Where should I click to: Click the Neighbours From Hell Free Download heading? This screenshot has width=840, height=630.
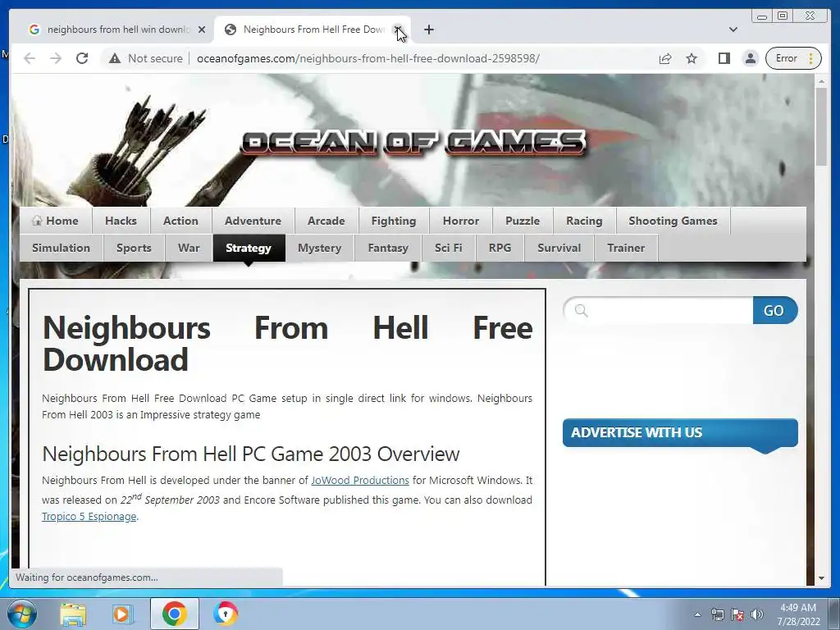pos(287,344)
